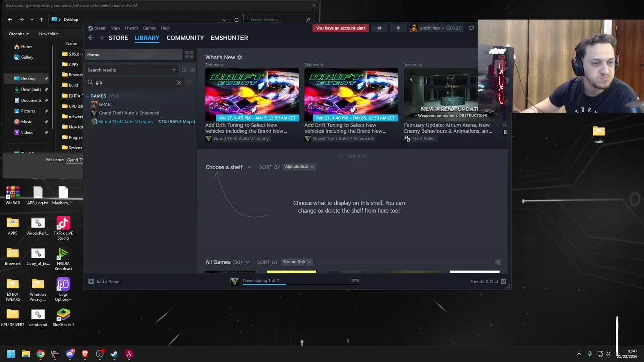Expand the emshunter account dropdown
This screenshot has width=644, height=362.
click(x=436, y=28)
